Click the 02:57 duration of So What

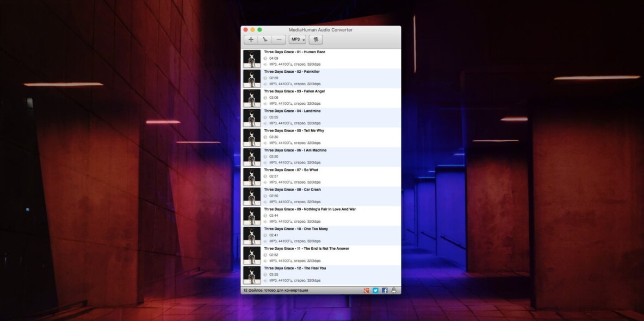pos(274,177)
